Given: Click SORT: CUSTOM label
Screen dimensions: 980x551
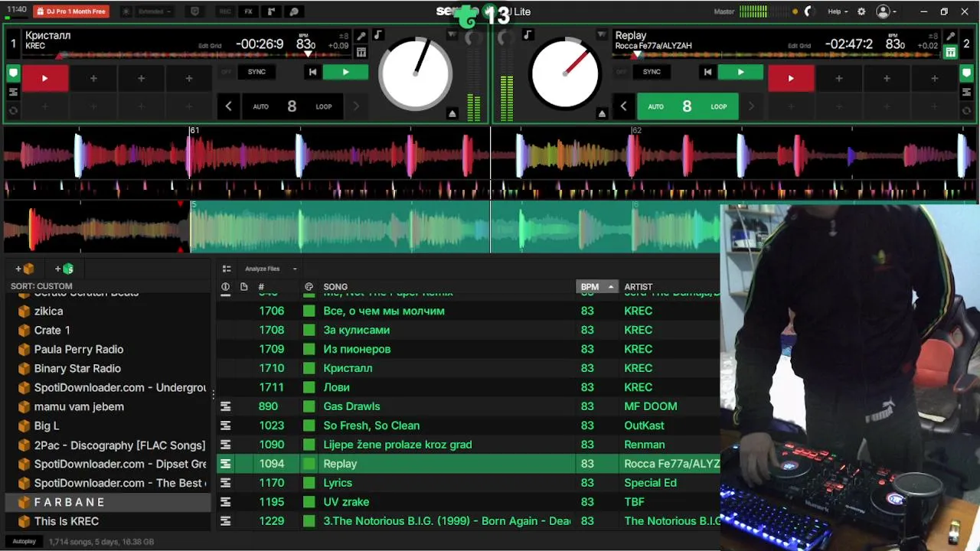Looking at the screenshot, I should (41, 286).
